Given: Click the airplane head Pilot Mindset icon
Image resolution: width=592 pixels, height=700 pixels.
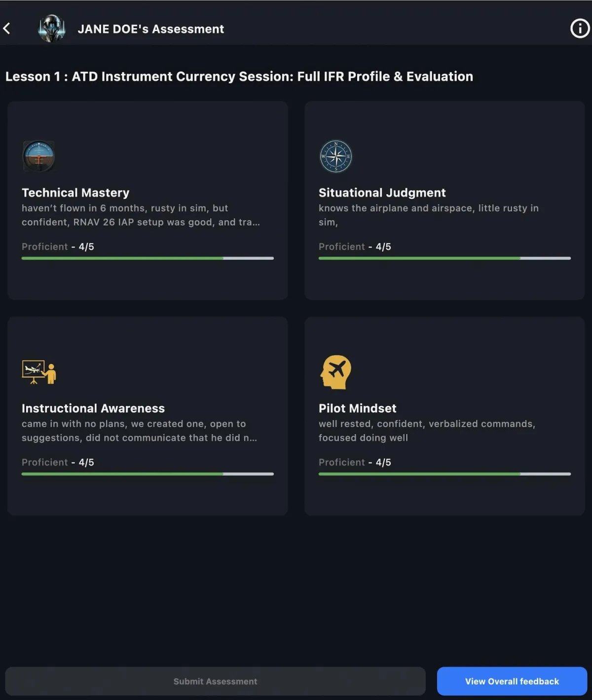Looking at the screenshot, I should tap(335, 372).
